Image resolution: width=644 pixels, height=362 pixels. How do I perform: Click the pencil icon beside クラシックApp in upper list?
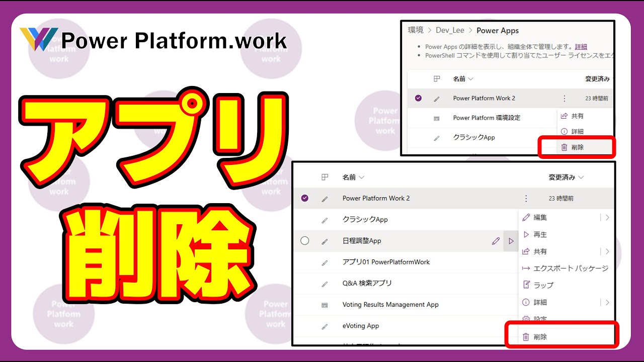[437, 138]
